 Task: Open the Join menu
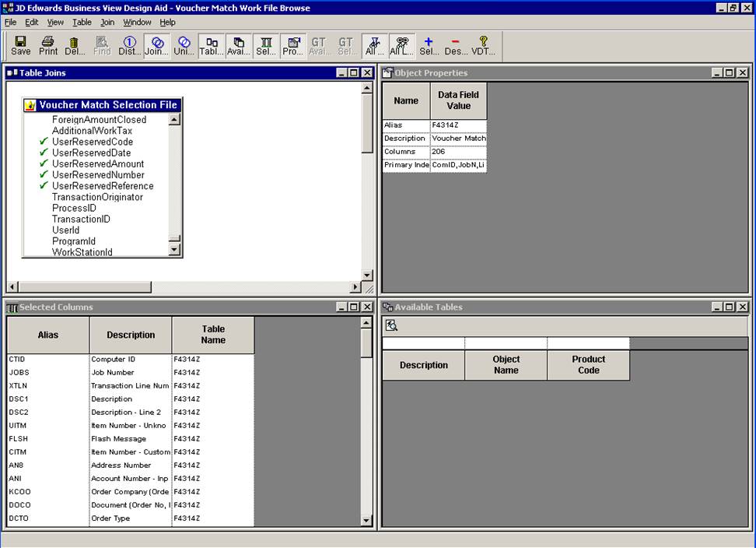107,23
